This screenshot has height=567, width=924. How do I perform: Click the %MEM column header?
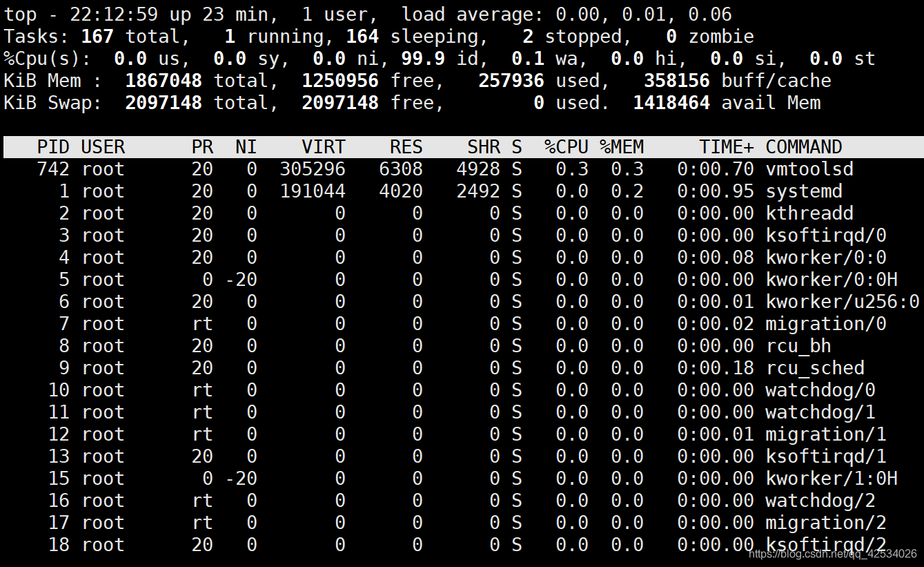pyautogui.click(x=622, y=147)
